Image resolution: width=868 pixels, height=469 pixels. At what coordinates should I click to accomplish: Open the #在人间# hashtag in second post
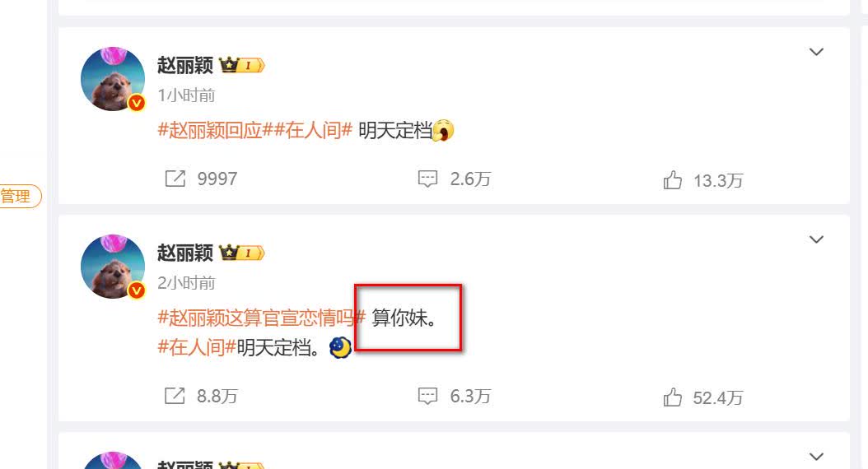tap(197, 347)
